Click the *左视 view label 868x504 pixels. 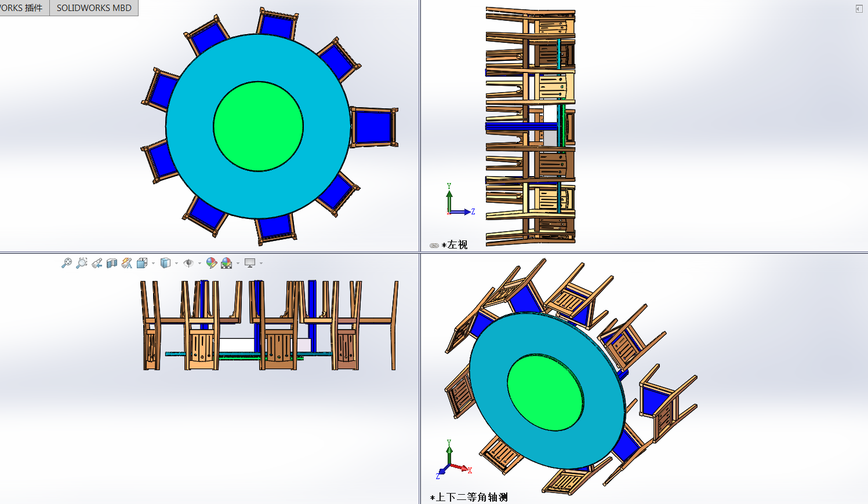455,245
